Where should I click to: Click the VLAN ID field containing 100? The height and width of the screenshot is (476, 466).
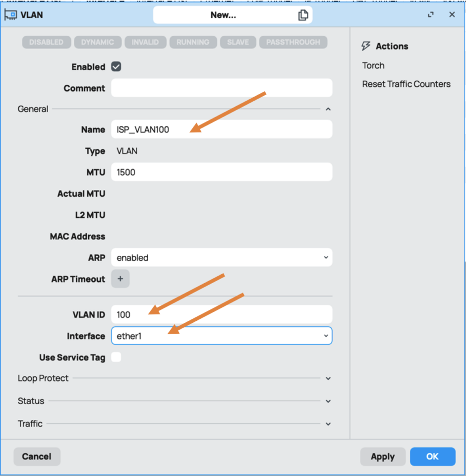pyautogui.click(x=222, y=314)
